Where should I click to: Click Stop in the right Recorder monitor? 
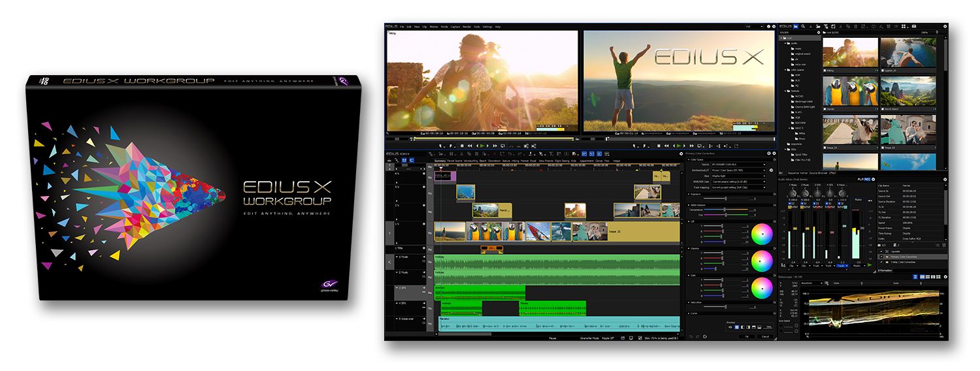coord(659,146)
